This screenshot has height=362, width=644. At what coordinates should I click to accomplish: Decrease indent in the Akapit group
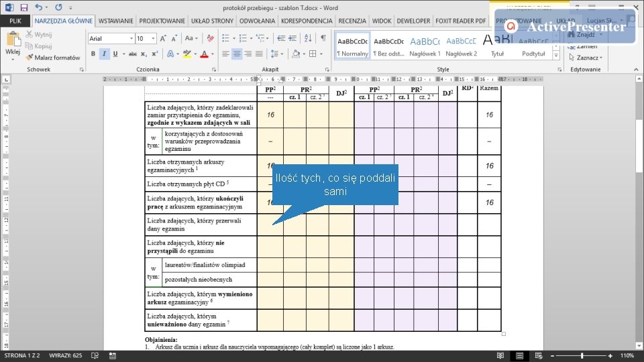click(x=281, y=38)
